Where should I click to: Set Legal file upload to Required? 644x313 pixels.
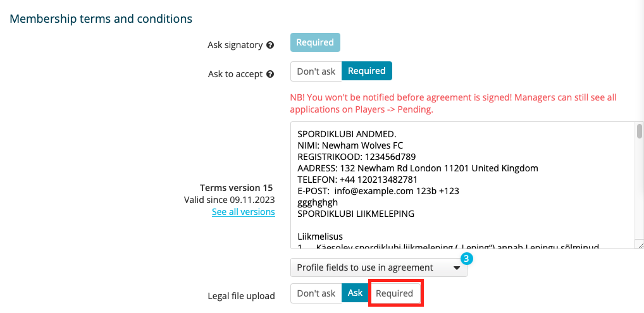tap(394, 293)
